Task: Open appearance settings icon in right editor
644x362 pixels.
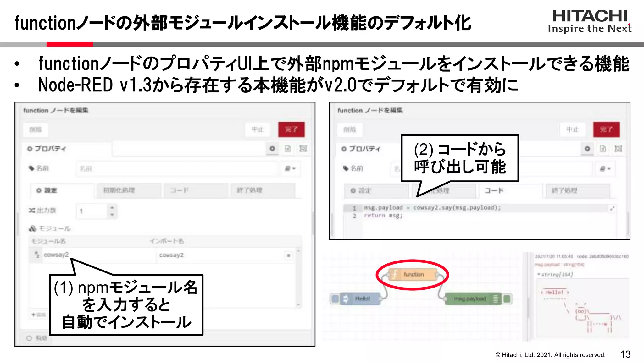Action: coord(618,149)
